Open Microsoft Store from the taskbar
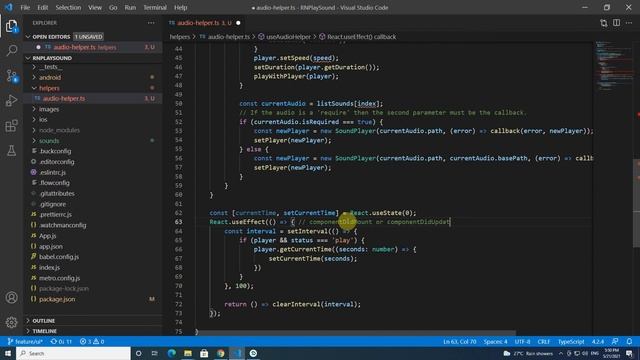This screenshot has width=640, height=360. click(204, 353)
